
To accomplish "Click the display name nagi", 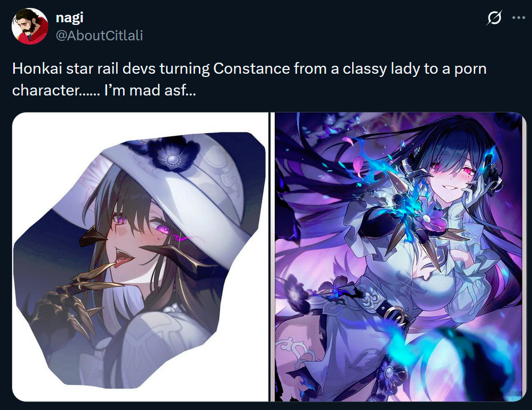I will pos(69,18).
